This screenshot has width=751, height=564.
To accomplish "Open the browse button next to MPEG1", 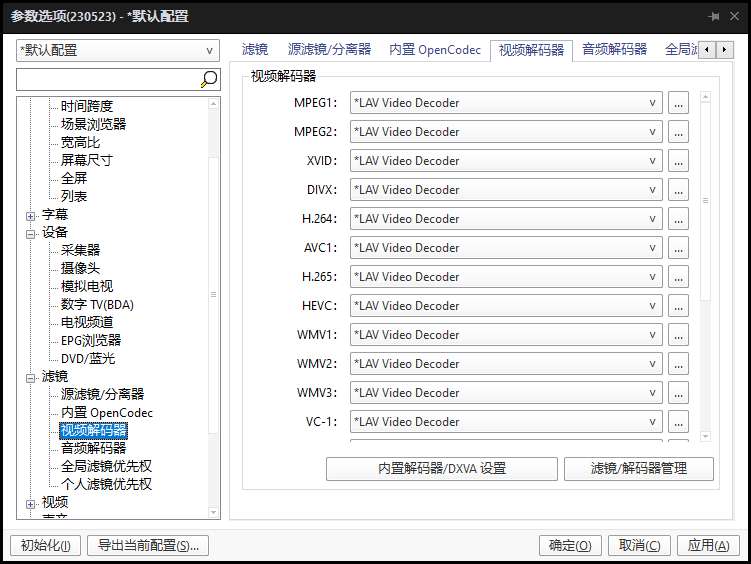I will coord(678,103).
